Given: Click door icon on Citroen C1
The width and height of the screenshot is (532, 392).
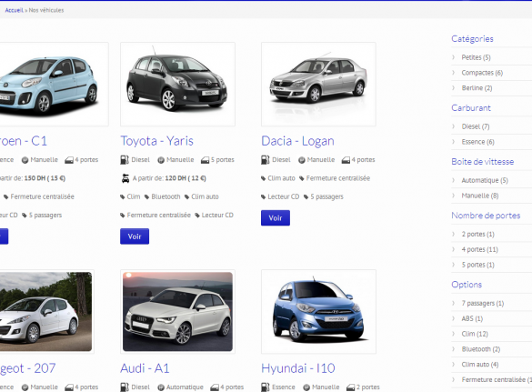Looking at the screenshot, I should [x=69, y=160].
